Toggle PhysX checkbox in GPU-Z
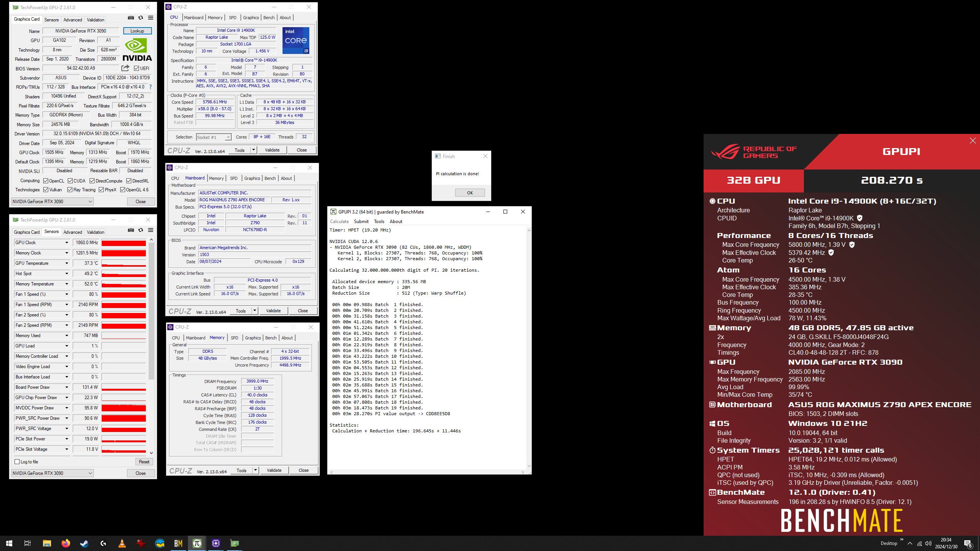The width and height of the screenshot is (980, 551). click(101, 190)
